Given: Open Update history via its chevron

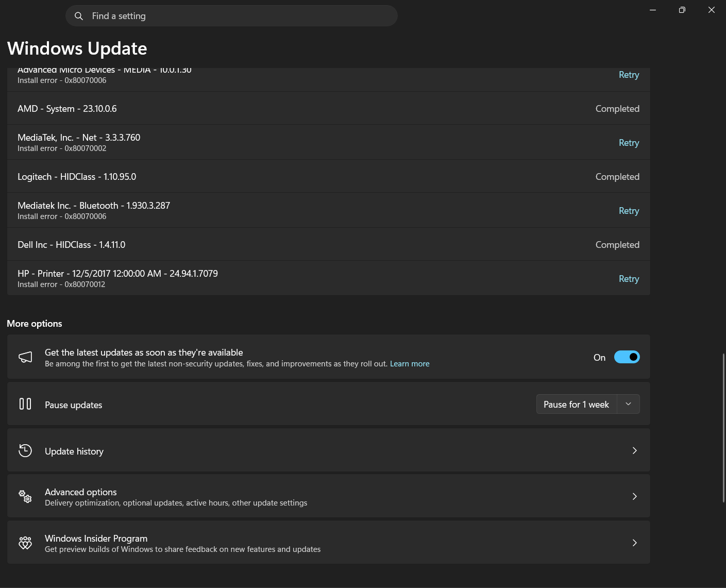Looking at the screenshot, I should click(x=635, y=450).
